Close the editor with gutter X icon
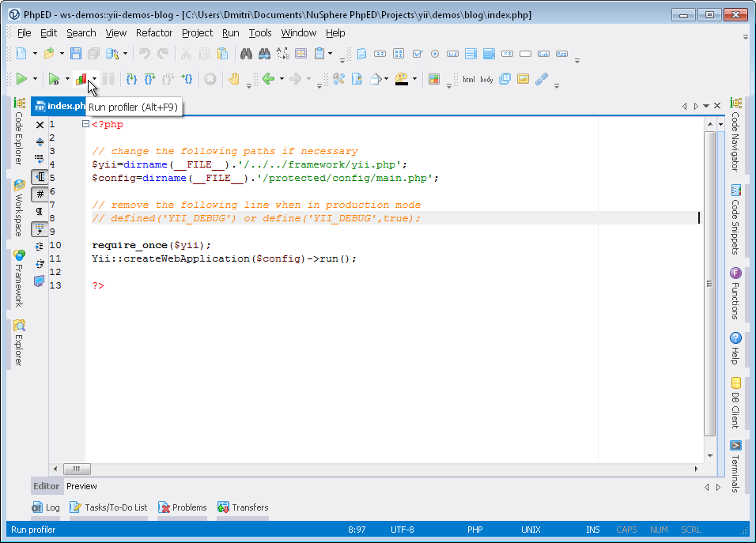This screenshot has height=543, width=756. pyautogui.click(x=40, y=125)
